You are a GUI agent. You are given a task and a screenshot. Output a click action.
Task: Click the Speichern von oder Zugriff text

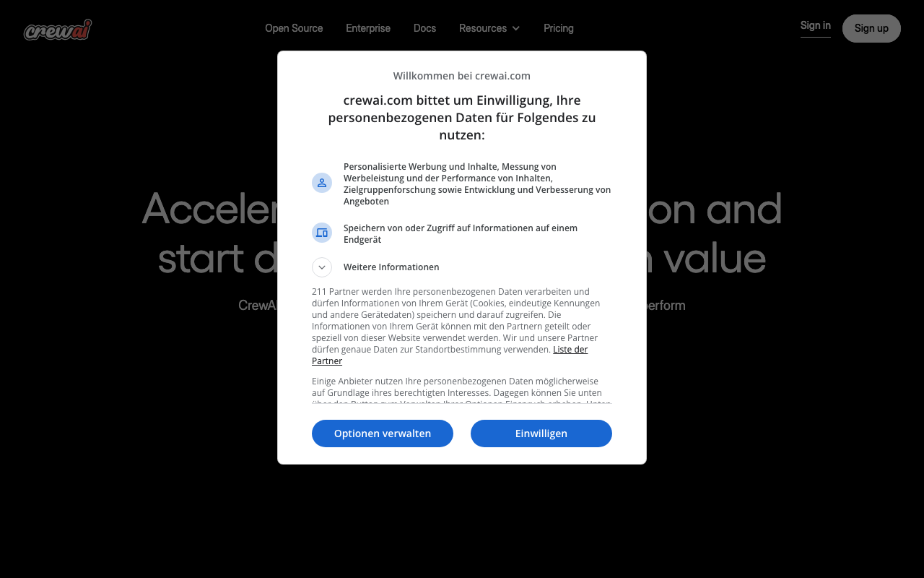coord(461,233)
